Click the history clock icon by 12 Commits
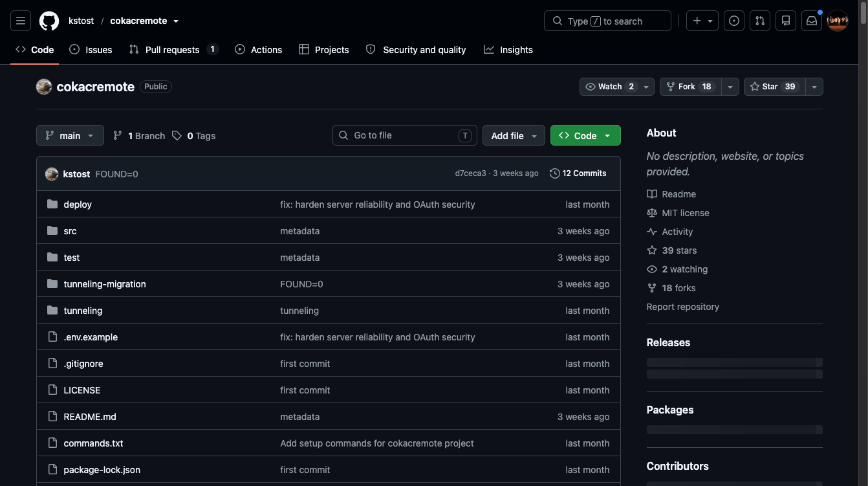This screenshot has height=486, width=868. (x=554, y=173)
